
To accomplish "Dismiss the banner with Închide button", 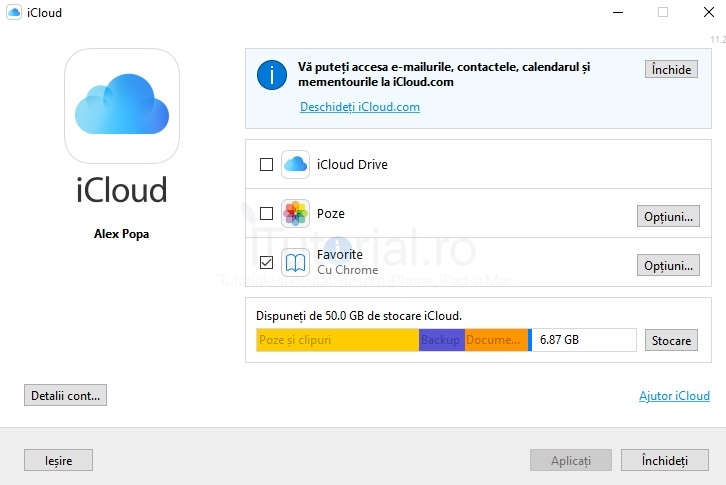I will pos(671,69).
